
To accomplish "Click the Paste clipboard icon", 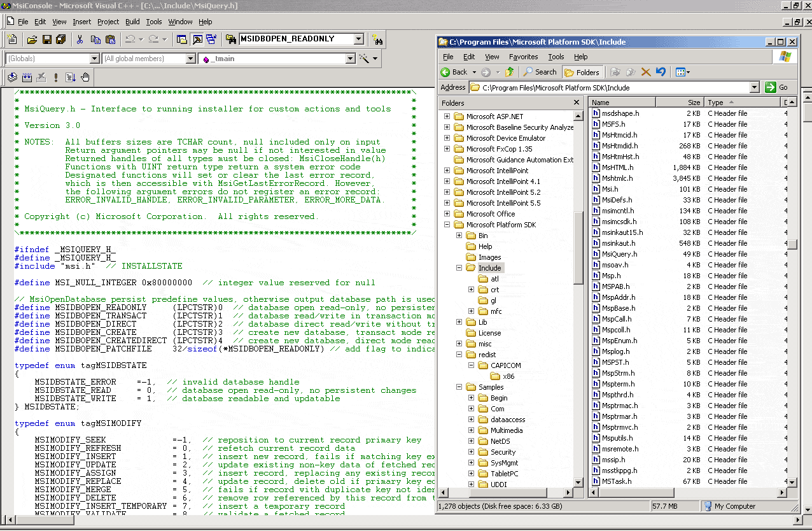I will point(110,39).
